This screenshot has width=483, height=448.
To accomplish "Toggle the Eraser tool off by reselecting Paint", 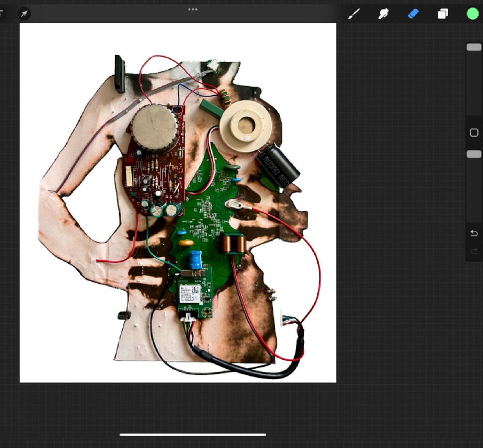I will 354,13.
